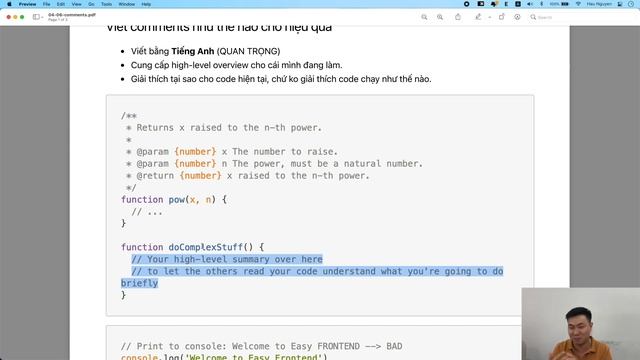Click the Bluetooth icon in menu bar

[542, 4]
